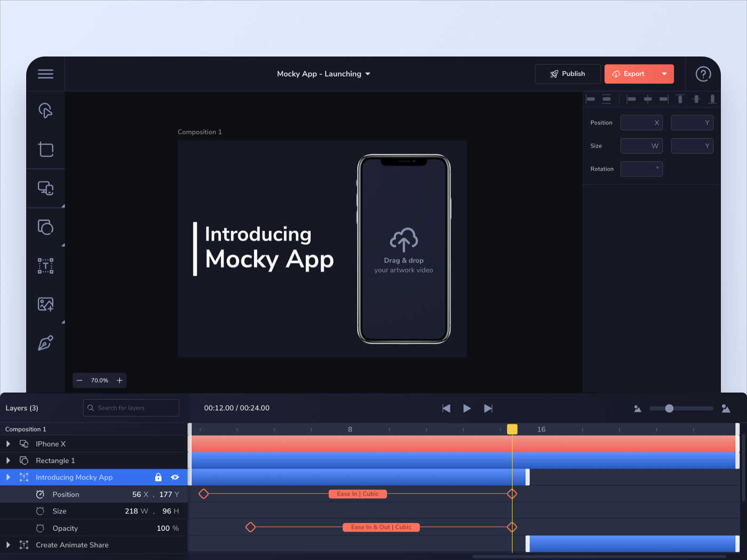
Task: Open the help question mark
Action: 703,74
